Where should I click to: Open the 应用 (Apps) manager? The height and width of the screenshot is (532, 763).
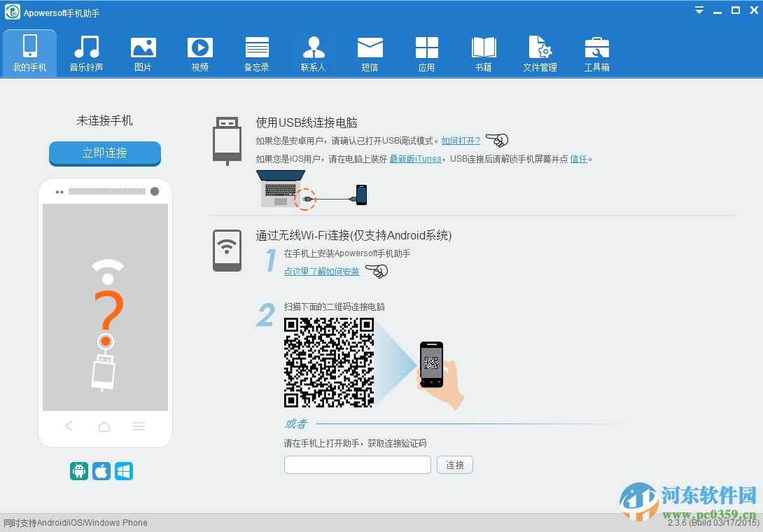pyautogui.click(x=426, y=52)
